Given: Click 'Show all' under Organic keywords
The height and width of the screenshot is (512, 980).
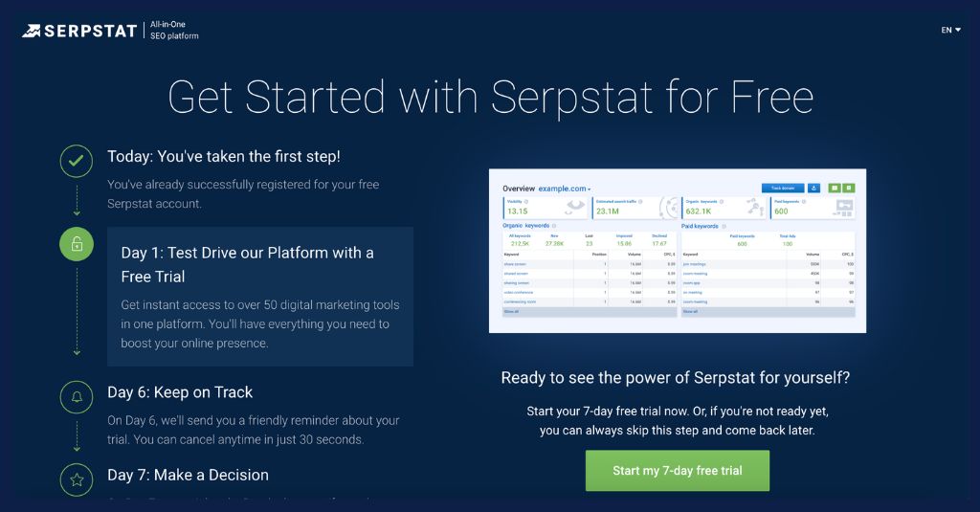Looking at the screenshot, I should 510,311.
